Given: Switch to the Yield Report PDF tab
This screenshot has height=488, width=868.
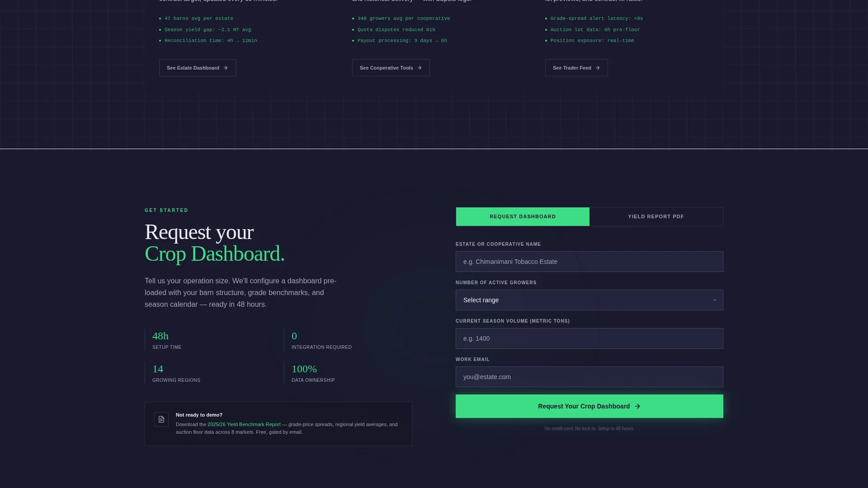Looking at the screenshot, I should click(656, 217).
